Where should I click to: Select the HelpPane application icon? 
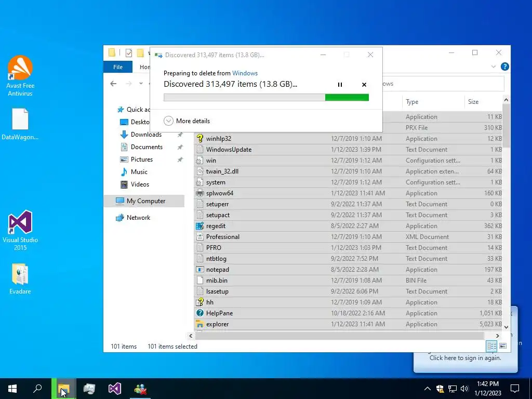click(200, 313)
